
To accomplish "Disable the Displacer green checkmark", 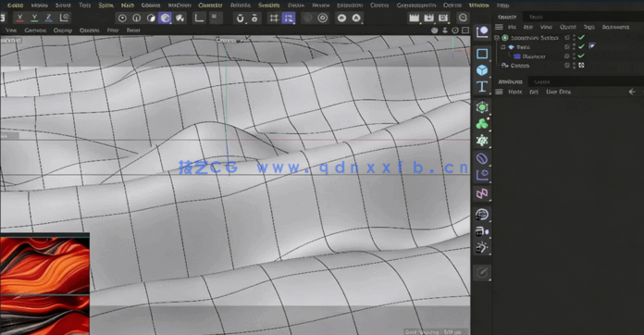I will pyautogui.click(x=581, y=56).
